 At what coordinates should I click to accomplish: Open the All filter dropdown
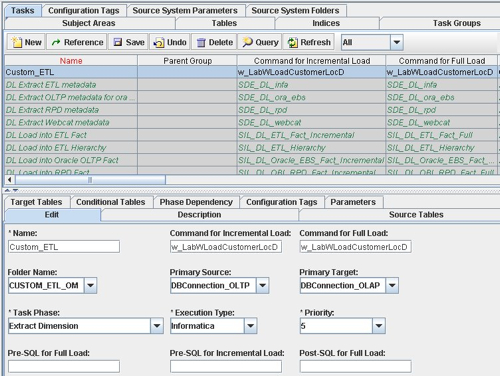[x=397, y=42]
